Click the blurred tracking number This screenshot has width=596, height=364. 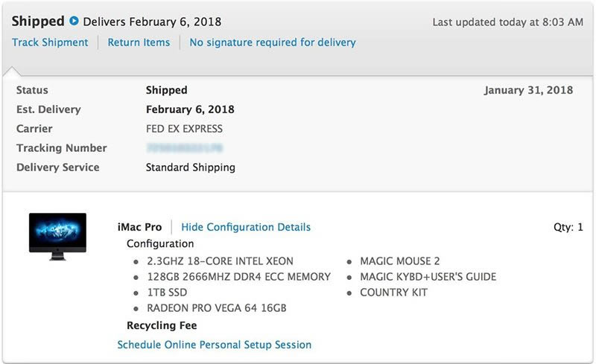(x=185, y=148)
